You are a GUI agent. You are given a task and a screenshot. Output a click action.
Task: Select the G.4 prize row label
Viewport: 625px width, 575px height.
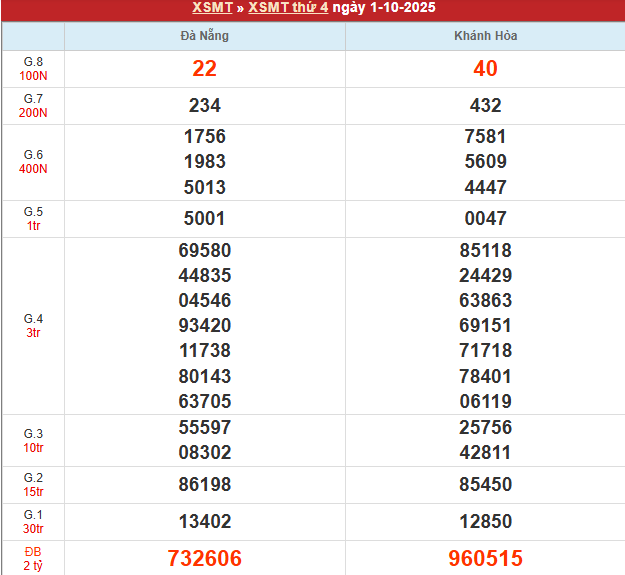[33, 326]
